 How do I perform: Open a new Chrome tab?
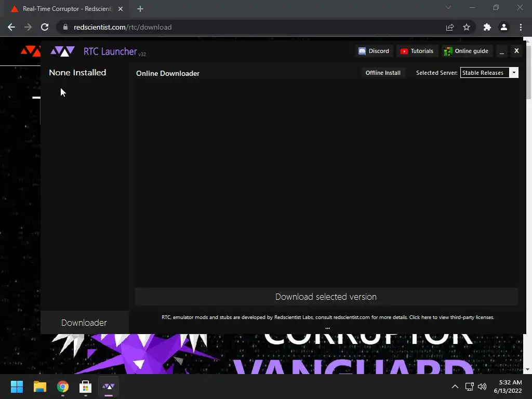140,9
